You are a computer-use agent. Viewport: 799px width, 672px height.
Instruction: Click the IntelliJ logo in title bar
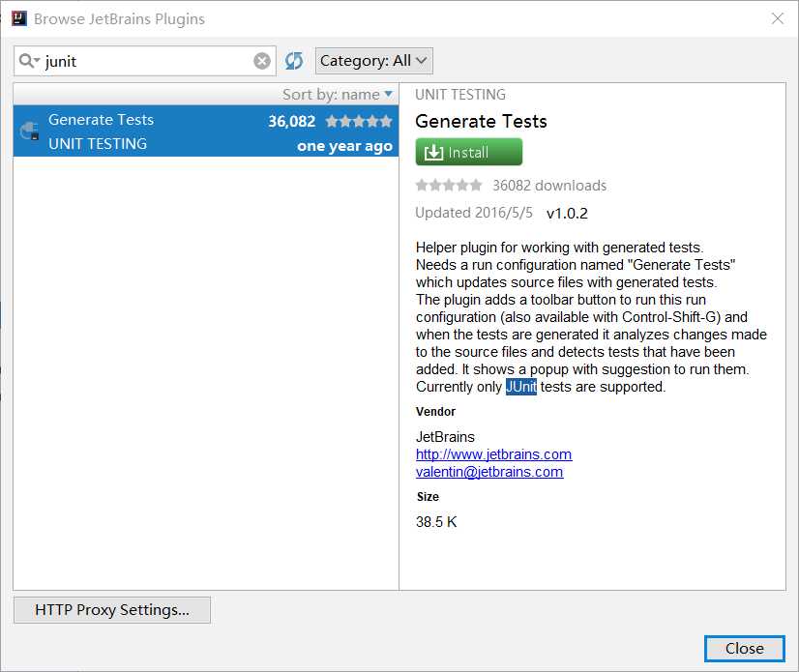[19, 18]
